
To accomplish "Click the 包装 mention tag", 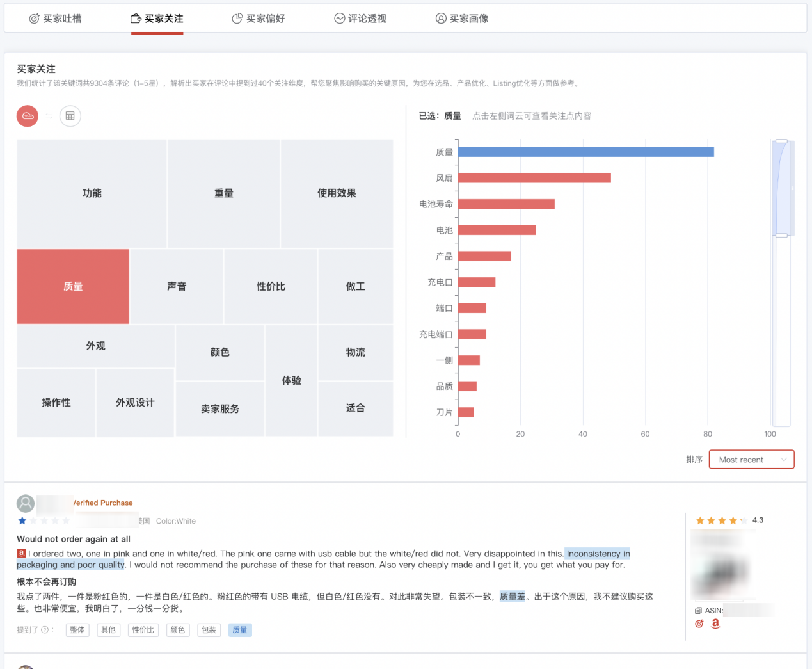I will tap(209, 630).
